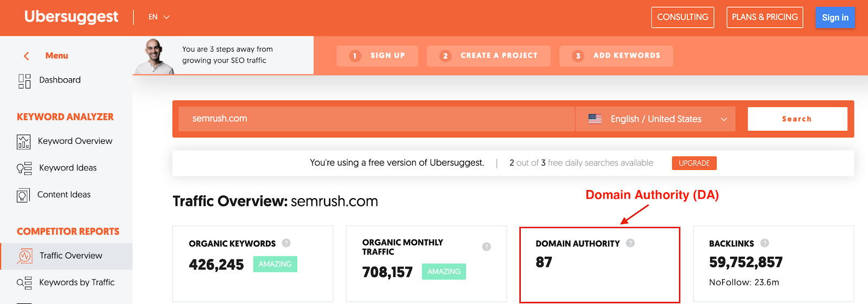868x304 pixels.
Task: Click the Search button
Action: pyautogui.click(x=797, y=119)
